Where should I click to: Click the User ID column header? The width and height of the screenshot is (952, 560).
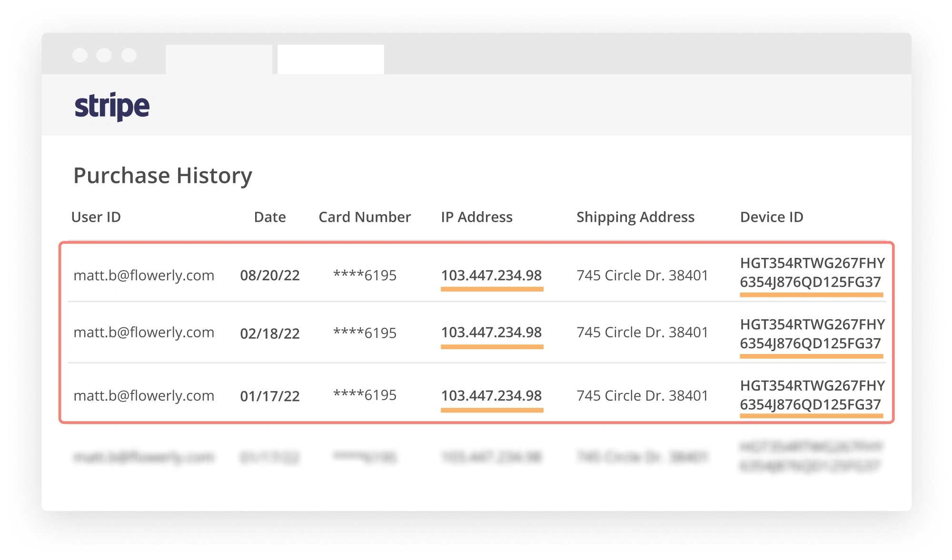[x=96, y=217]
